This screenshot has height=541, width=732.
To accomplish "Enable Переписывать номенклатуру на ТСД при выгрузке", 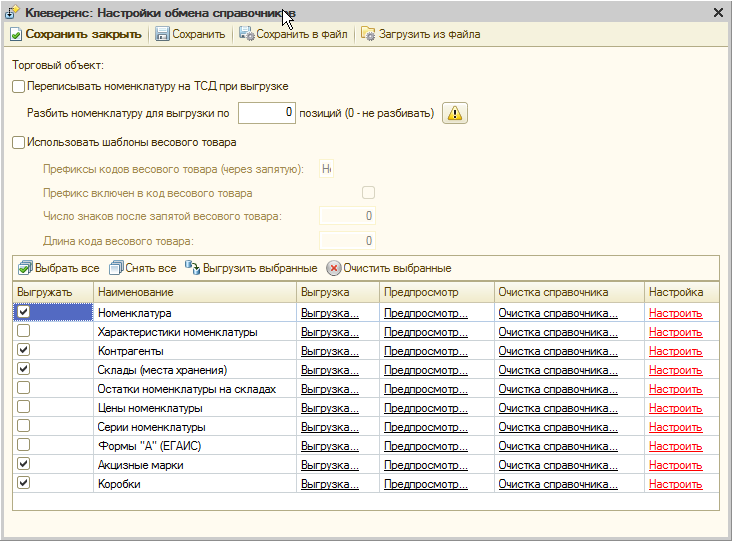I will 18,86.
